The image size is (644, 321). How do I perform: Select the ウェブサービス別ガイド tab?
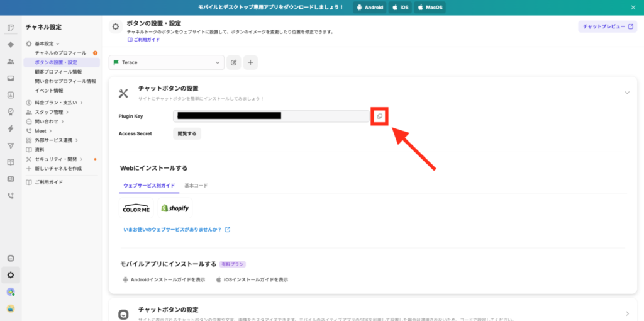[149, 186]
